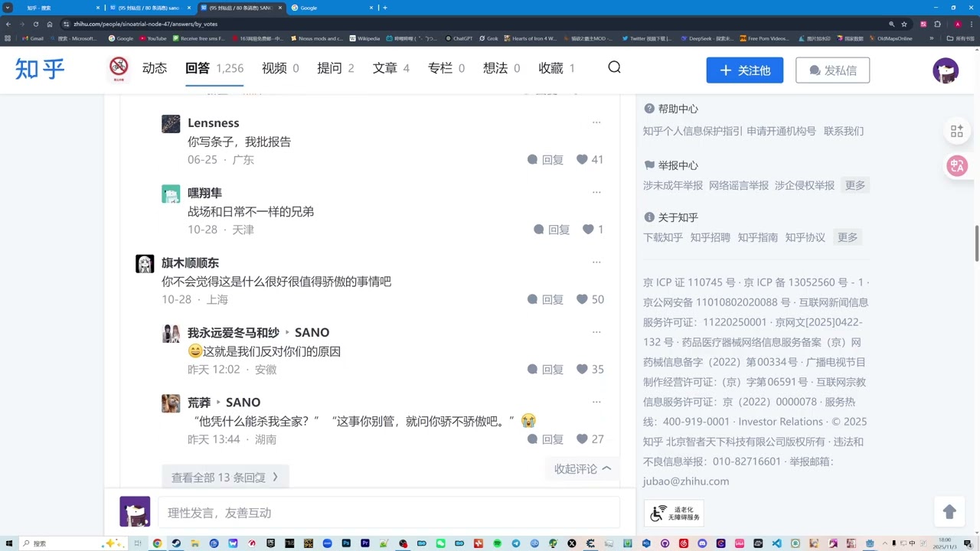980x551 pixels.
Task: Open the 知乎招聘 link
Action: pos(710,237)
